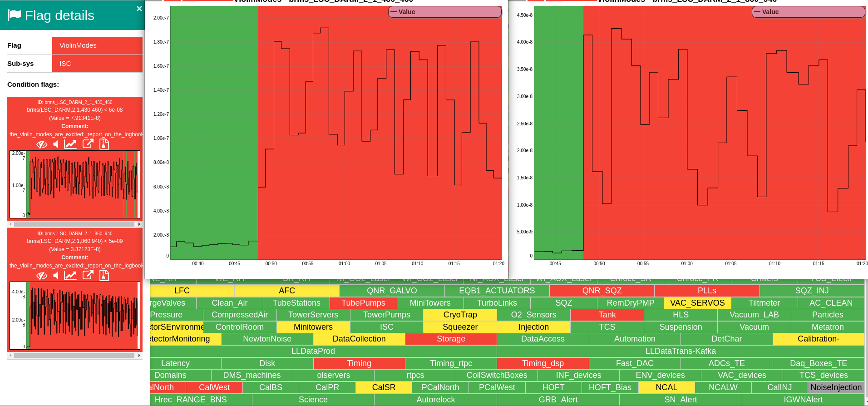Open the red TubePumps cell
Image resolution: width=868 pixels, height=406 pixels.
click(363, 303)
